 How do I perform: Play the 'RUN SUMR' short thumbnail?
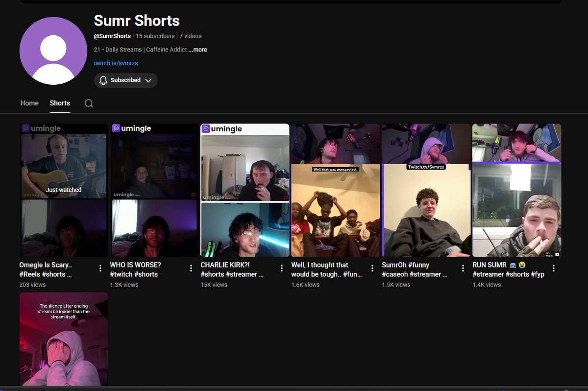(517, 190)
